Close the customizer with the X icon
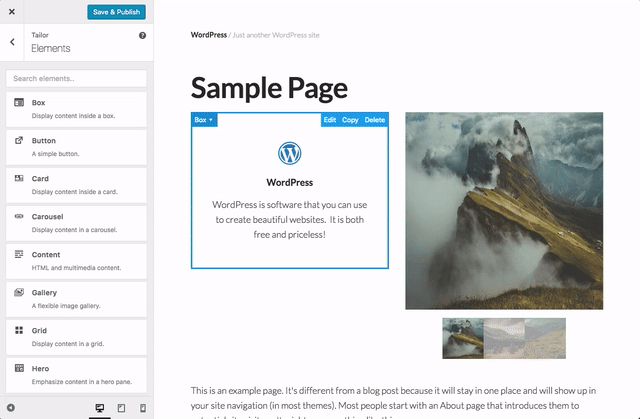The width and height of the screenshot is (640, 419). coord(12,11)
